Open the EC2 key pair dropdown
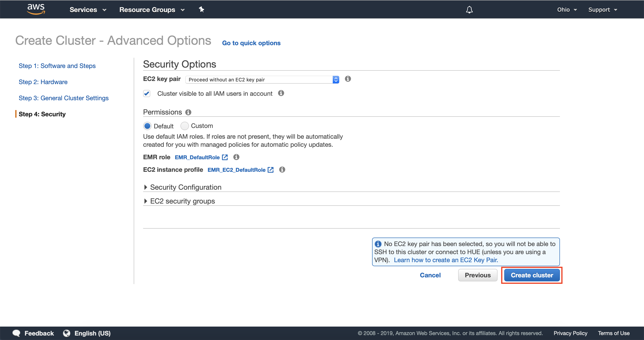 (262, 79)
